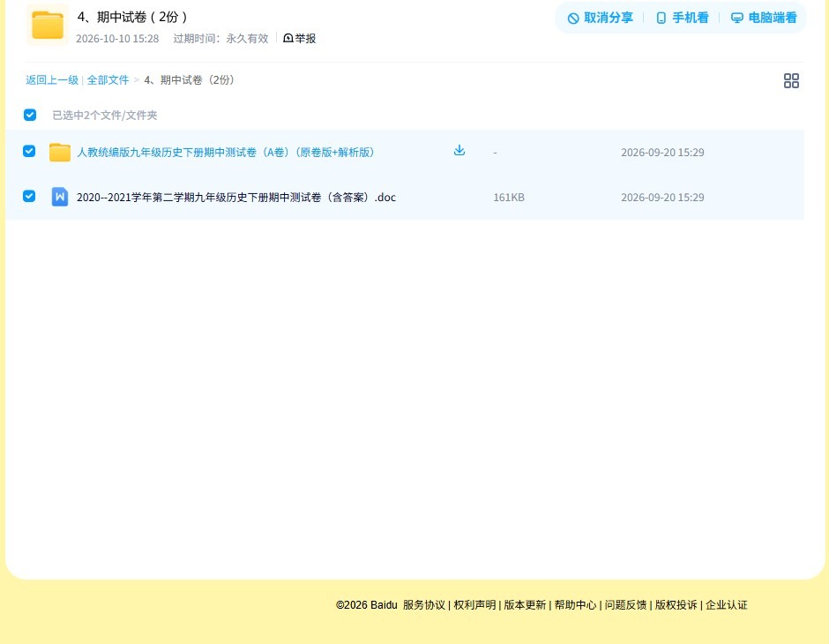Click the 161KB file size cell
This screenshot has height=644, width=829.
coord(509,198)
